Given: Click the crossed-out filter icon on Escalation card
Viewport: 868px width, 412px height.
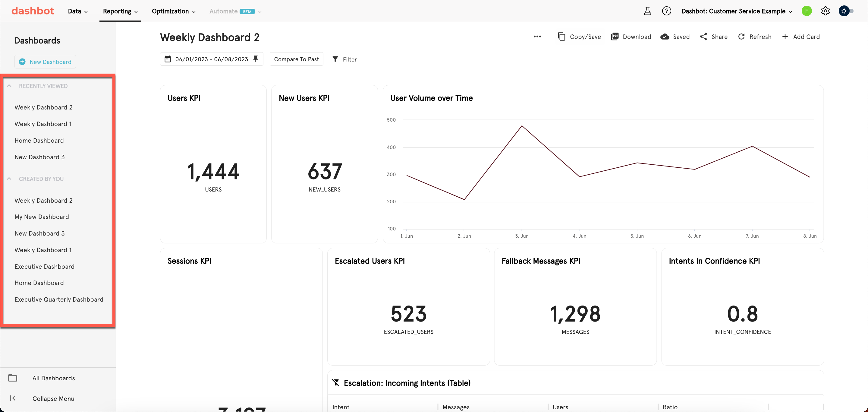Looking at the screenshot, I should tap(336, 383).
